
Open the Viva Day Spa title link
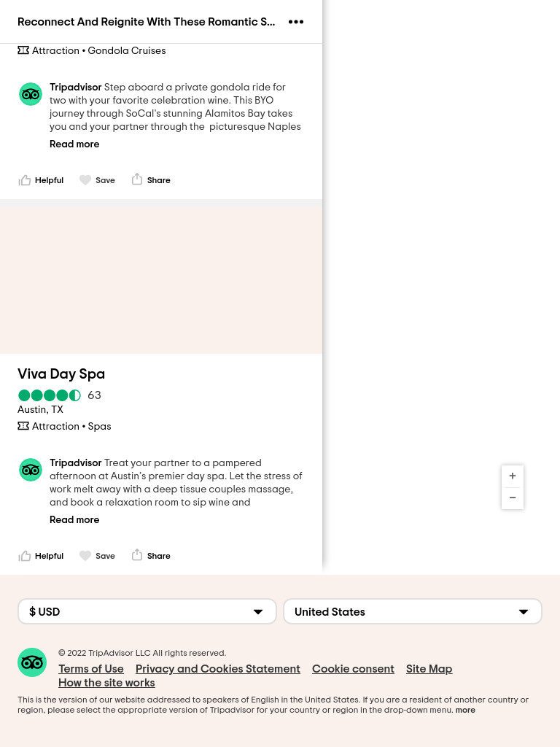click(x=61, y=374)
